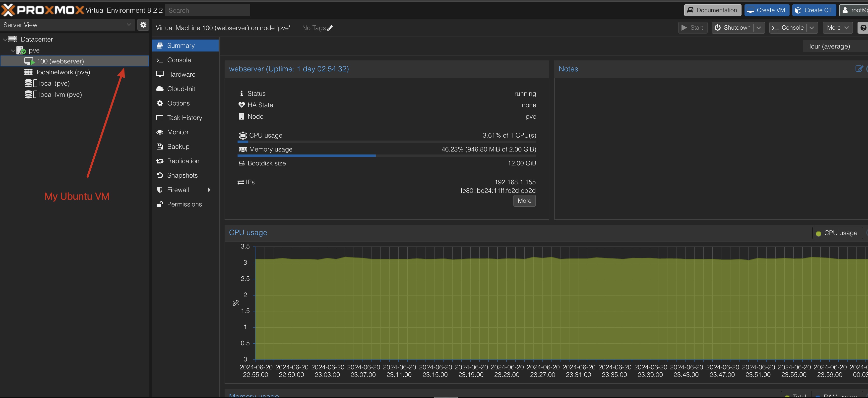
Task: Click the Search input field
Action: [x=208, y=10]
